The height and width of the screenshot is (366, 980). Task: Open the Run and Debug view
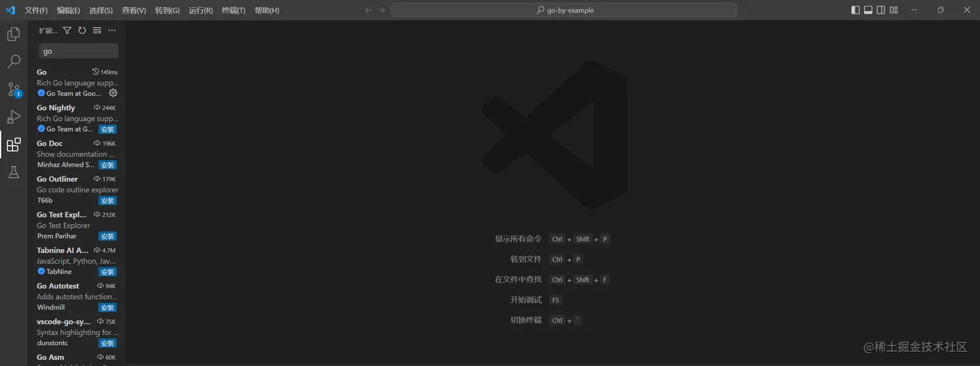[14, 117]
